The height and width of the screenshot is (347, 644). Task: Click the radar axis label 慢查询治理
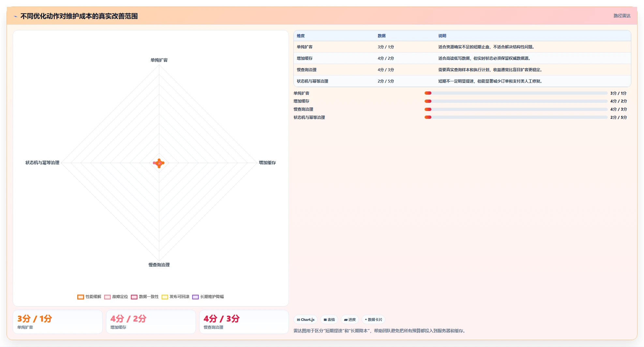159,265
